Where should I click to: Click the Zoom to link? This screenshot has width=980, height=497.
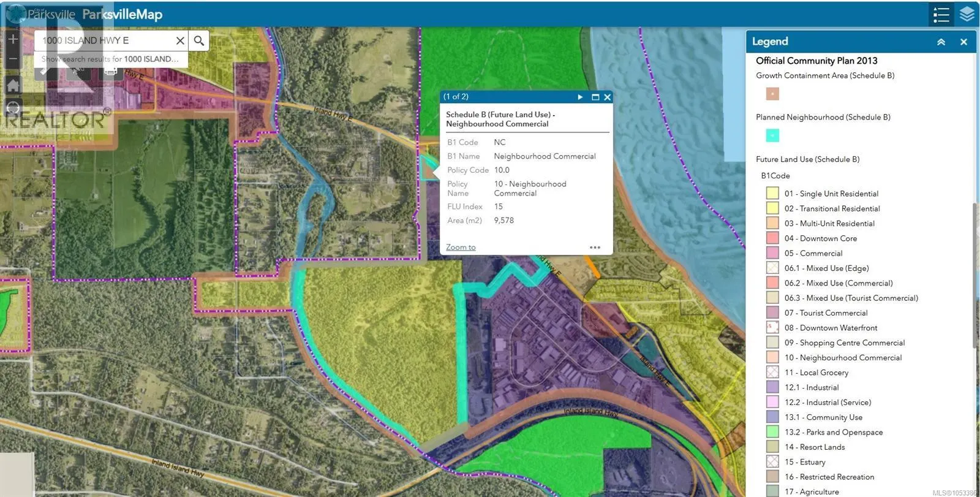click(461, 247)
